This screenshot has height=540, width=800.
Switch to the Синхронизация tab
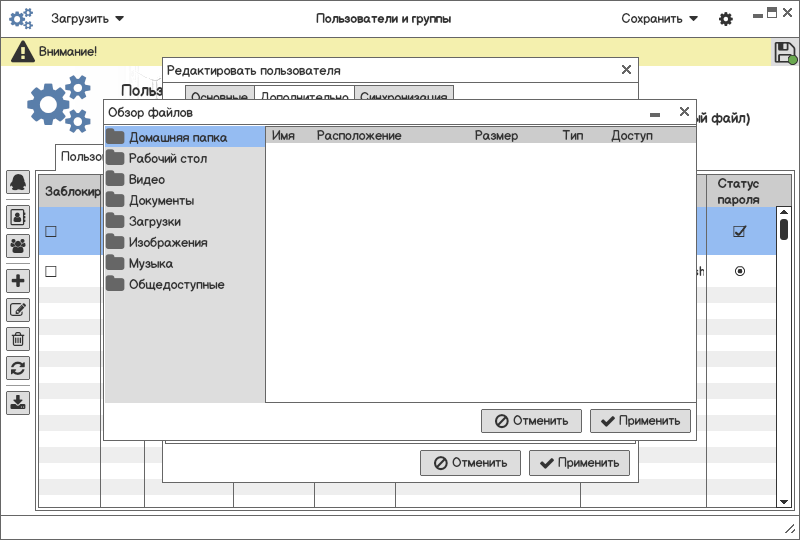tap(404, 93)
